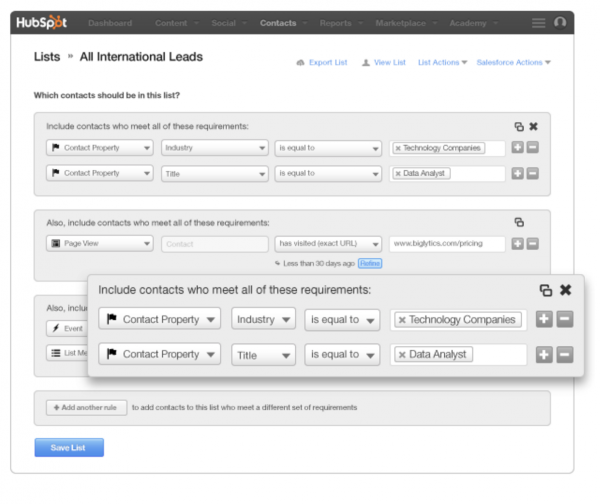Viewport: 600px width, 504px height.
Task: Open the Industry dropdown in popup
Action: point(263,319)
